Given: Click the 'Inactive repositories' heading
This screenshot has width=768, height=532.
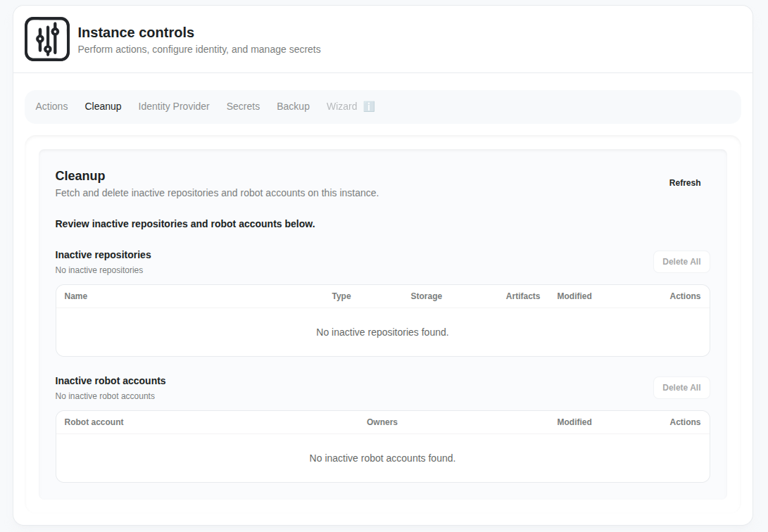Looking at the screenshot, I should coord(103,255).
